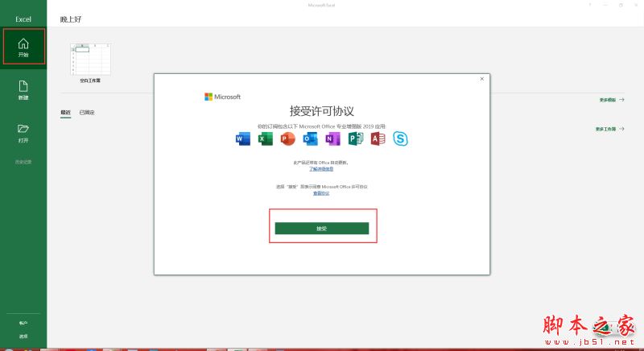Open the 开始 home page in sidebar
Screen dimensions: 644x351
pos(23,47)
